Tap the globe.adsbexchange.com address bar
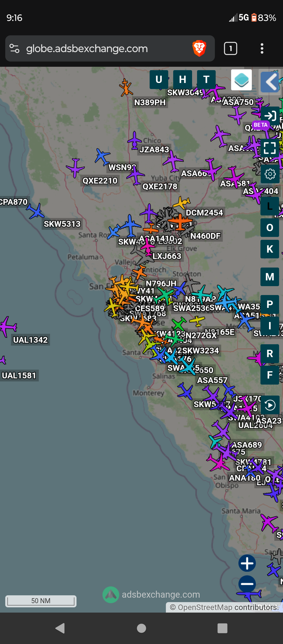 (110, 48)
